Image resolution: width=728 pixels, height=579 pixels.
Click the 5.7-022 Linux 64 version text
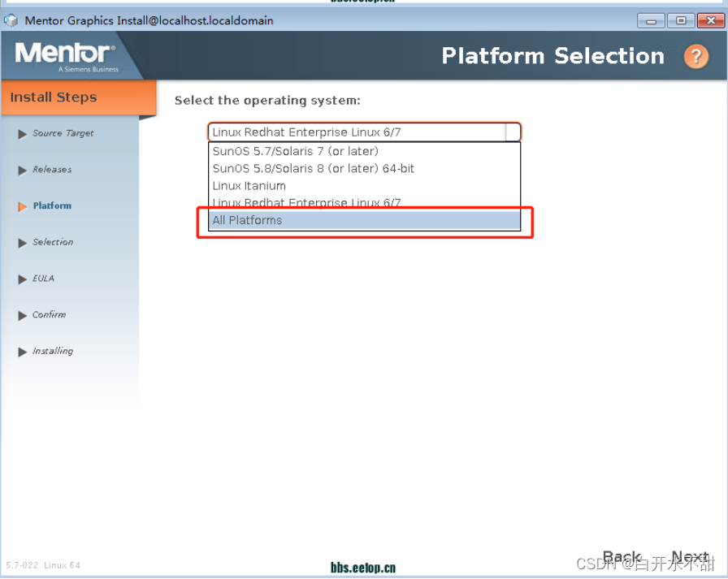pyautogui.click(x=43, y=565)
